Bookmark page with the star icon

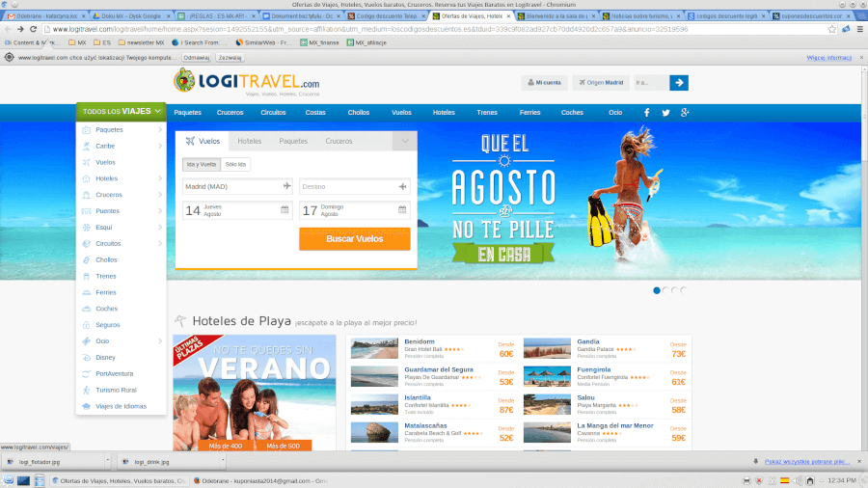coord(831,29)
